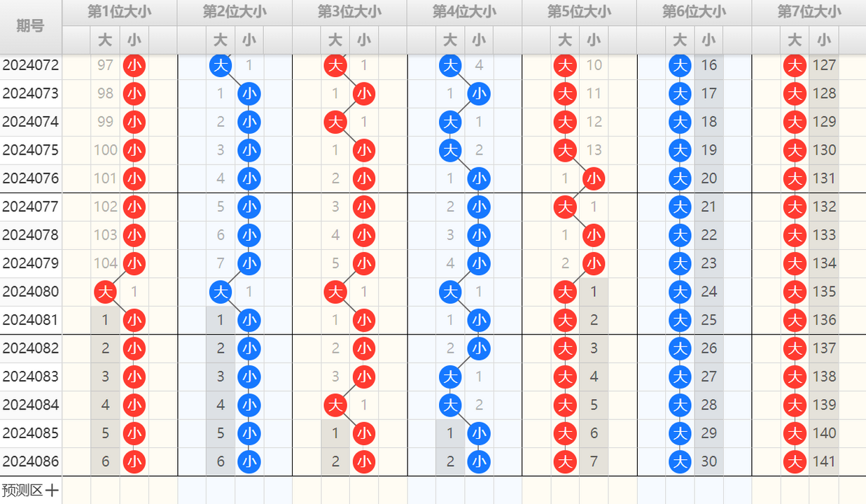Image resolution: width=866 pixels, height=504 pixels.
Task: Click the blue 大 ball in row 2024086 第6位
Action: [x=680, y=461]
